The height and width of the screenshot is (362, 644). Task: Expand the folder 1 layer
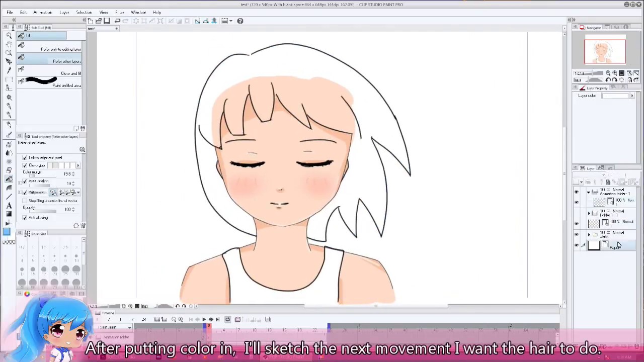coord(589,214)
